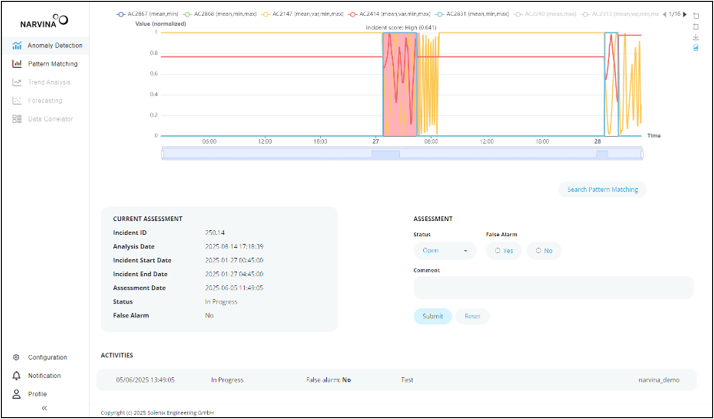
Task: Toggle AC2868 series in legend
Action: point(220,15)
